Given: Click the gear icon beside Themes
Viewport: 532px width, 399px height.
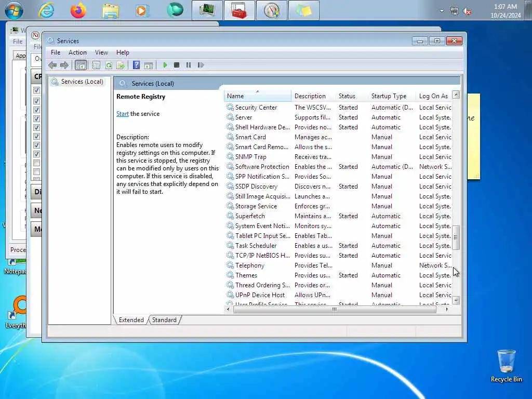Looking at the screenshot, I should [x=230, y=275].
